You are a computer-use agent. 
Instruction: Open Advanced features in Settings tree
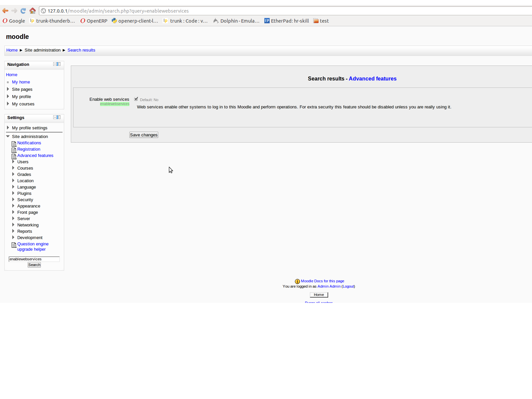pyautogui.click(x=35, y=156)
